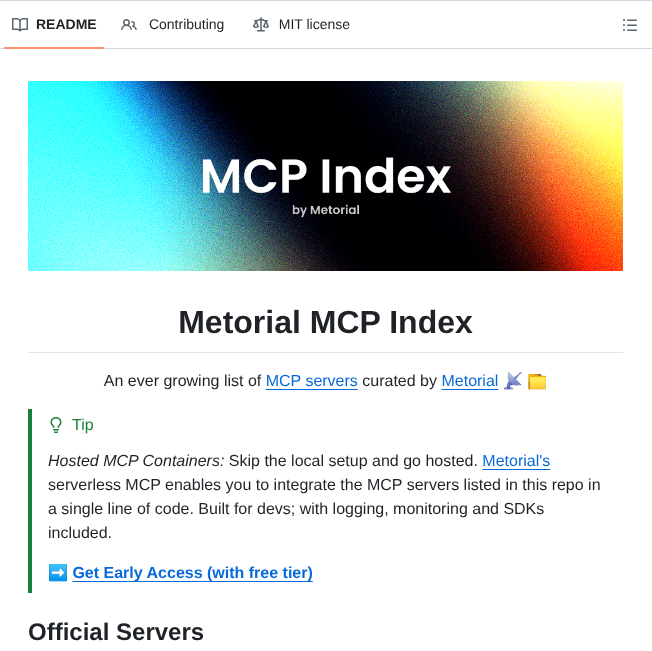Open Get Early Access (with free tier) link
This screenshot has height=651, width=652.
click(193, 572)
